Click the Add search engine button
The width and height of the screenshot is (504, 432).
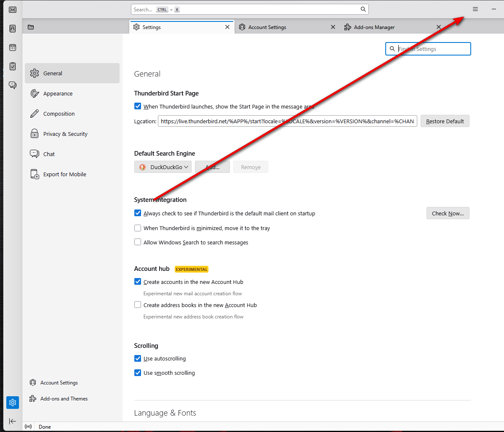213,167
